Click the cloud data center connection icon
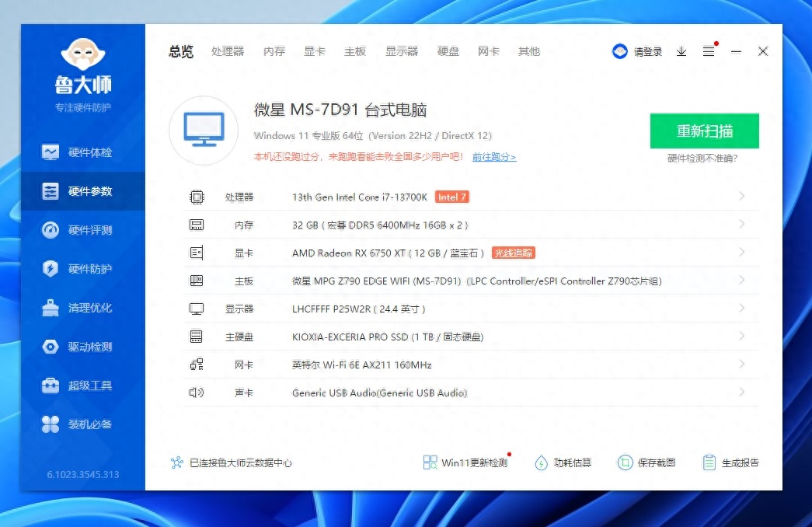This screenshot has height=527, width=812. click(x=177, y=462)
